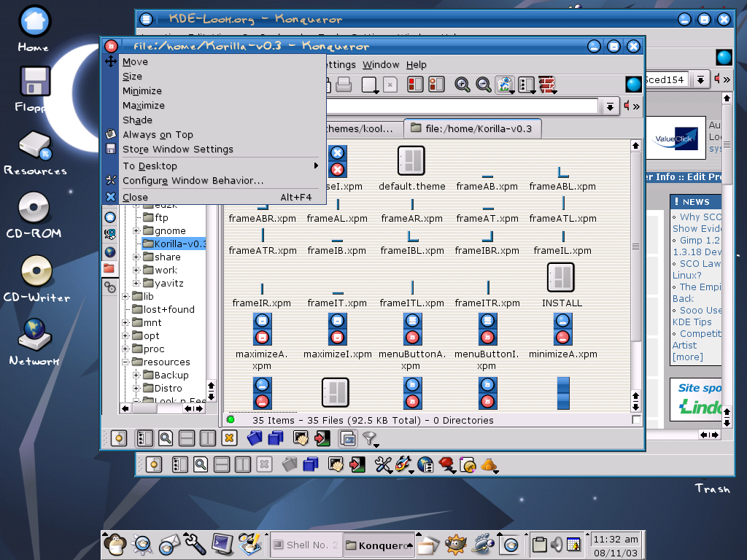Switch to Shell No. 2 taskbar button
The image size is (747, 560).
(306, 545)
